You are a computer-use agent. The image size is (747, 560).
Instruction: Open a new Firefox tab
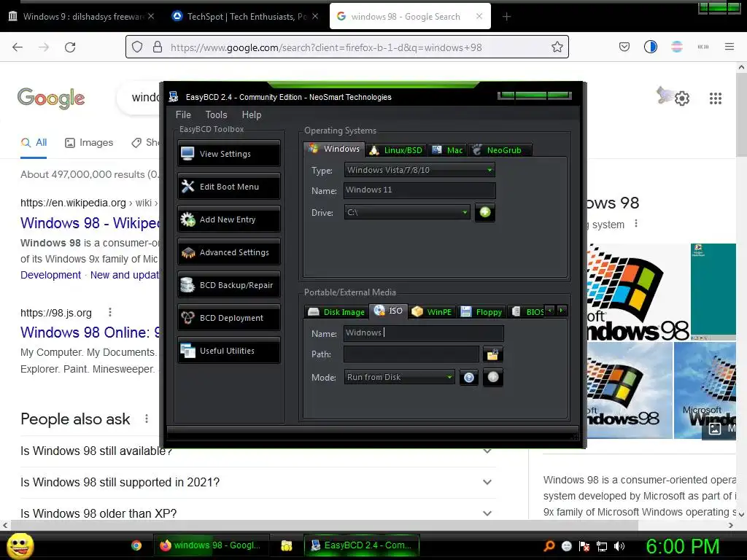tap(506, 17)
